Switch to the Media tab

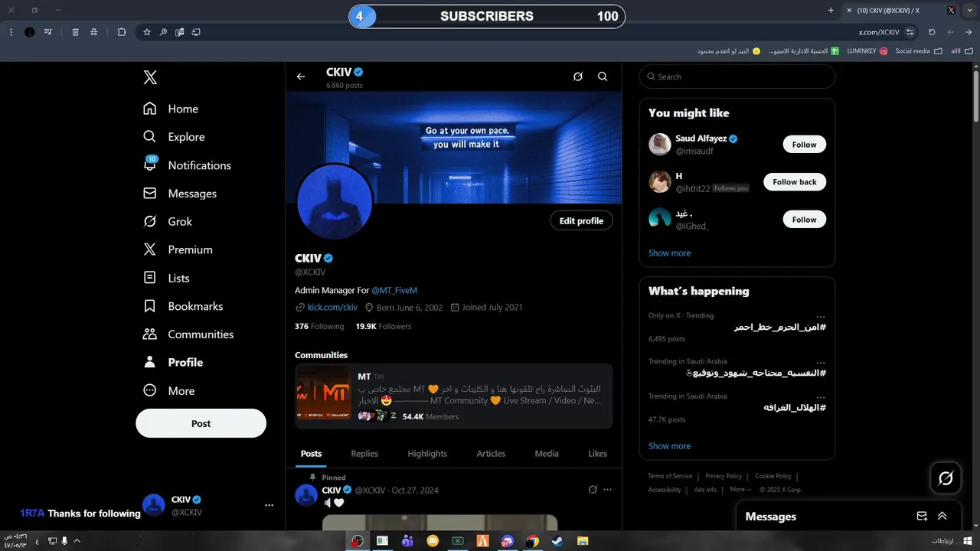(547, 453)
